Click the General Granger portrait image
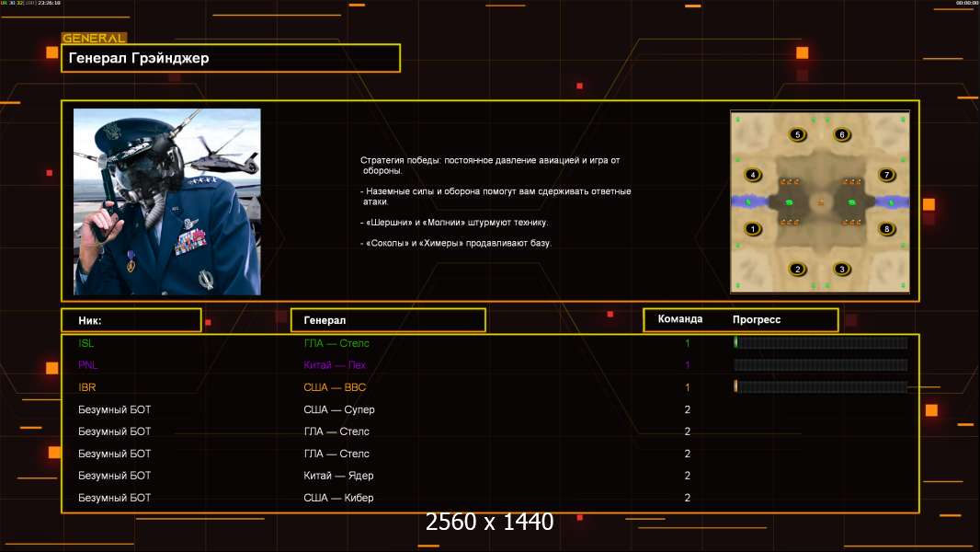The width and height of the screenshot is (980, 552). point(166,201)
